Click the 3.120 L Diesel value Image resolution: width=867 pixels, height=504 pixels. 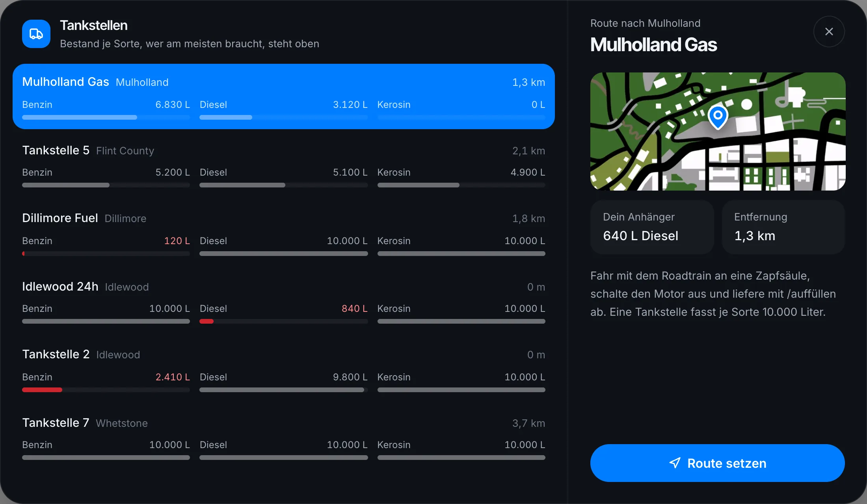[350, 104]
